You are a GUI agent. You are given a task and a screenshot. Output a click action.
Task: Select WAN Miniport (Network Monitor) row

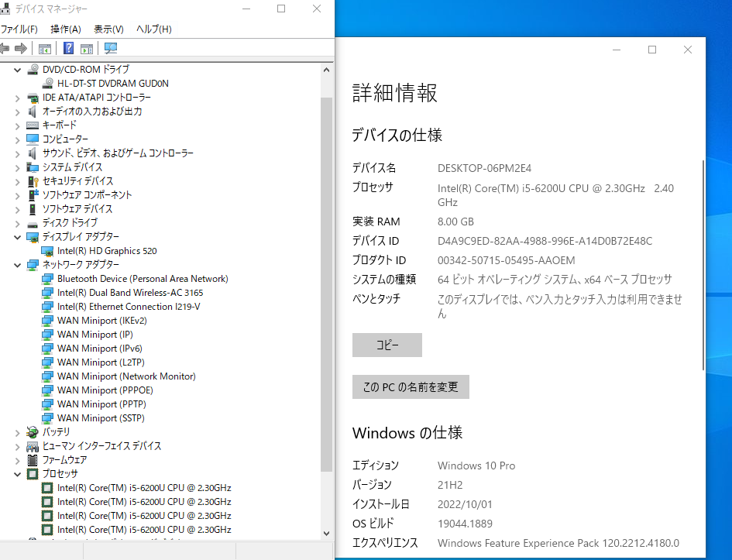tap(126, 376)
